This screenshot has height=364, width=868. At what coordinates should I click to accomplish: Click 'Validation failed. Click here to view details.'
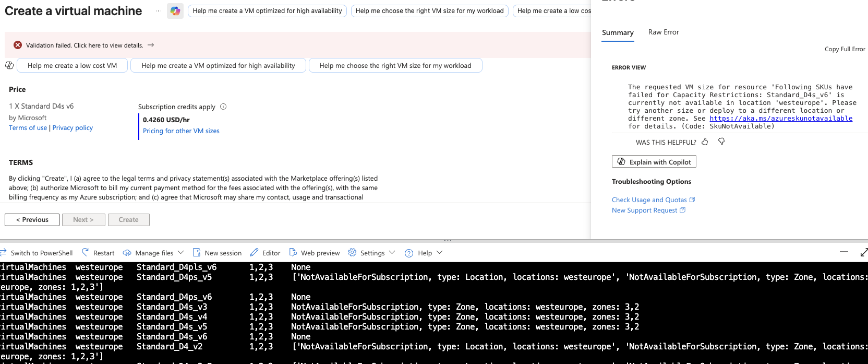(85, 45)
